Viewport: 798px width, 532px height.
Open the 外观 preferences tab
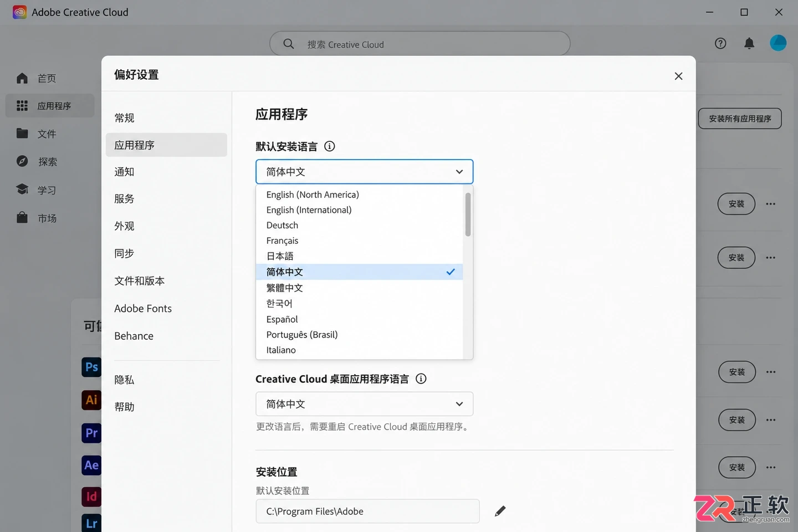click(x=166, y=226)
